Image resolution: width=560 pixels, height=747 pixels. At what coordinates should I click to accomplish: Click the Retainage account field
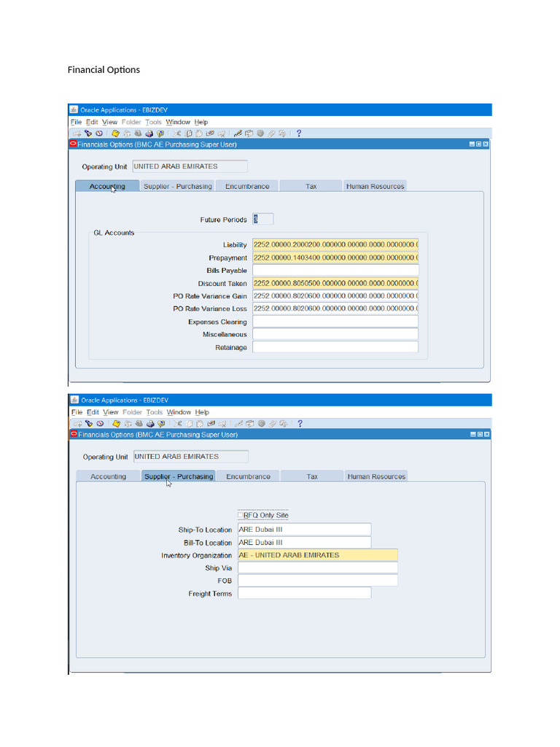coord(335,347)
